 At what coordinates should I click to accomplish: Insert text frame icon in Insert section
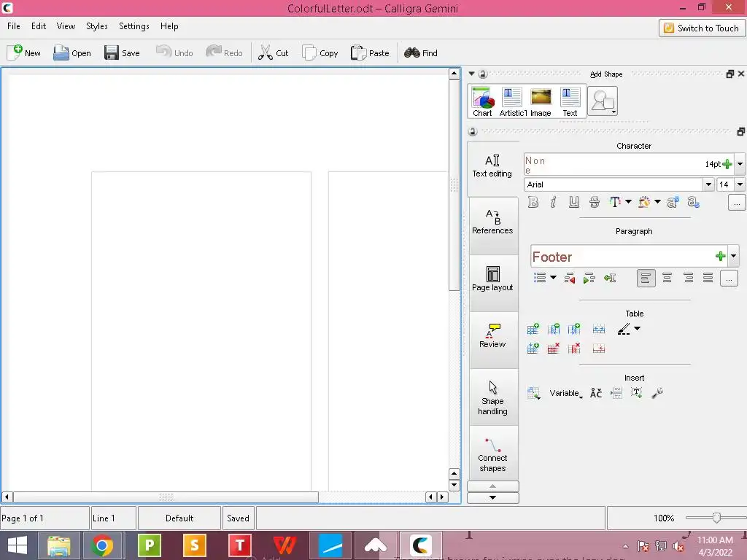[636, 393]
